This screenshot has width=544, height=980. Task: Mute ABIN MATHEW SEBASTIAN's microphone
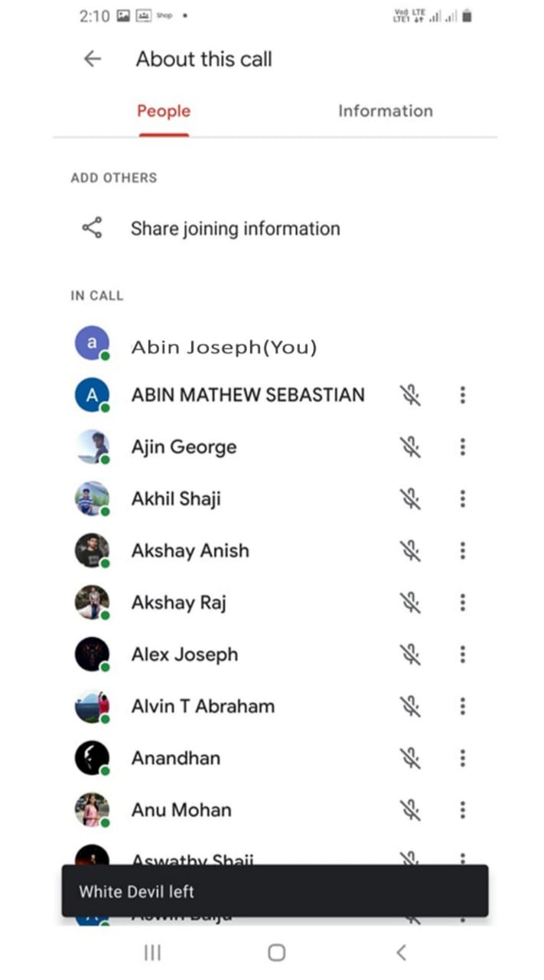point(411,395)
